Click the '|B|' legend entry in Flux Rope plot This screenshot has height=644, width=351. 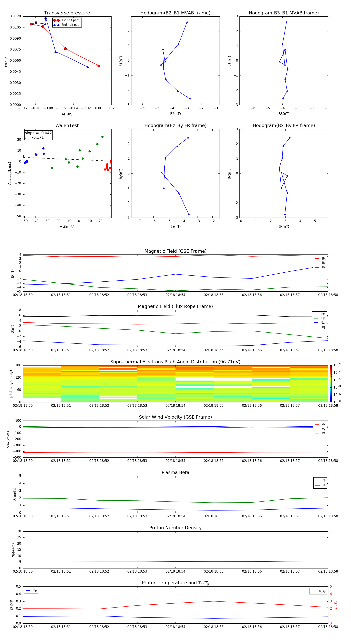320,327
